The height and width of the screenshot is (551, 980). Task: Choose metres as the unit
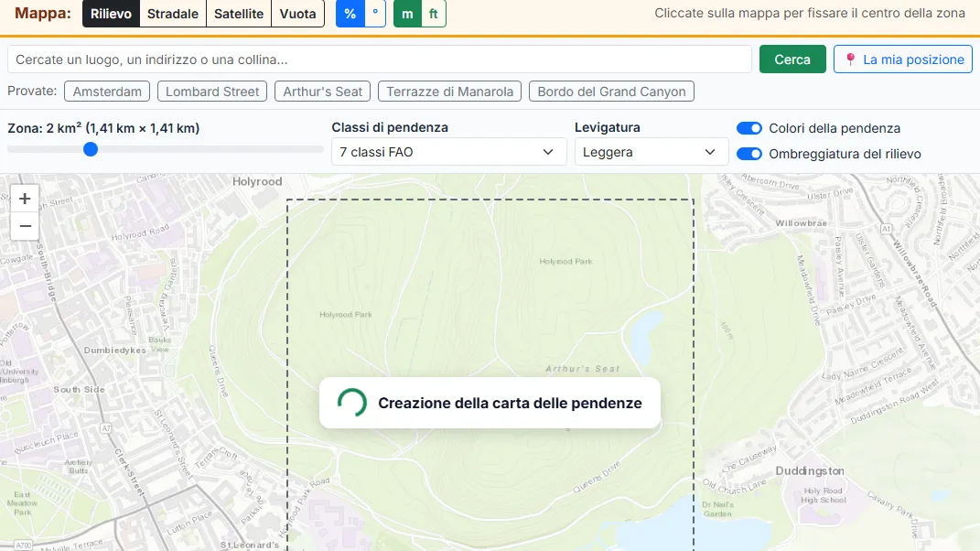click(x=407, y=14)
